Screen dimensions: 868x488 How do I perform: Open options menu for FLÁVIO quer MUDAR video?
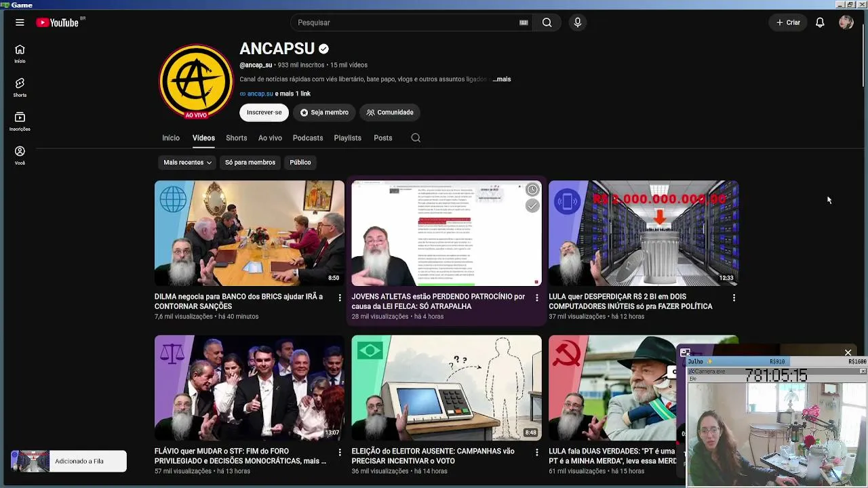click(x=340, y=452)
